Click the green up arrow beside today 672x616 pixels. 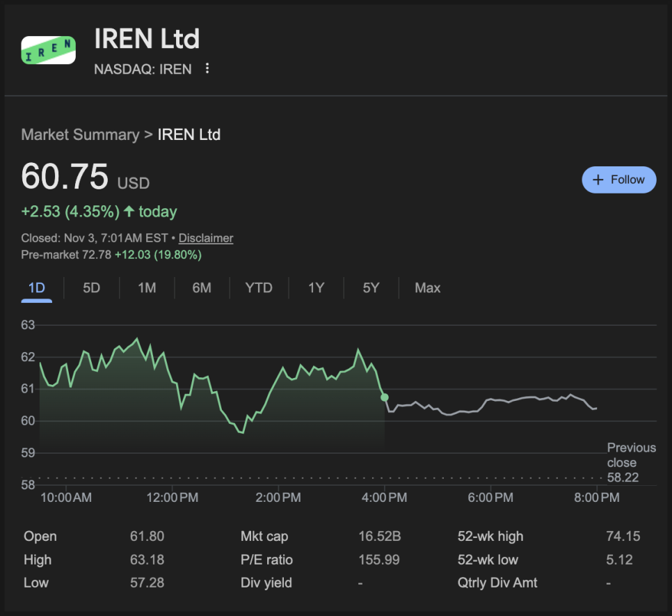coord(129,212)
